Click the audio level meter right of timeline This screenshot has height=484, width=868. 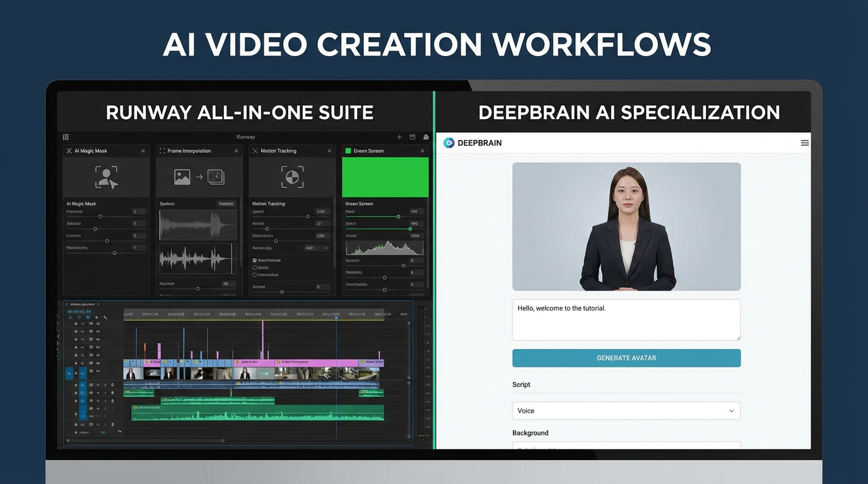(422, 372)
